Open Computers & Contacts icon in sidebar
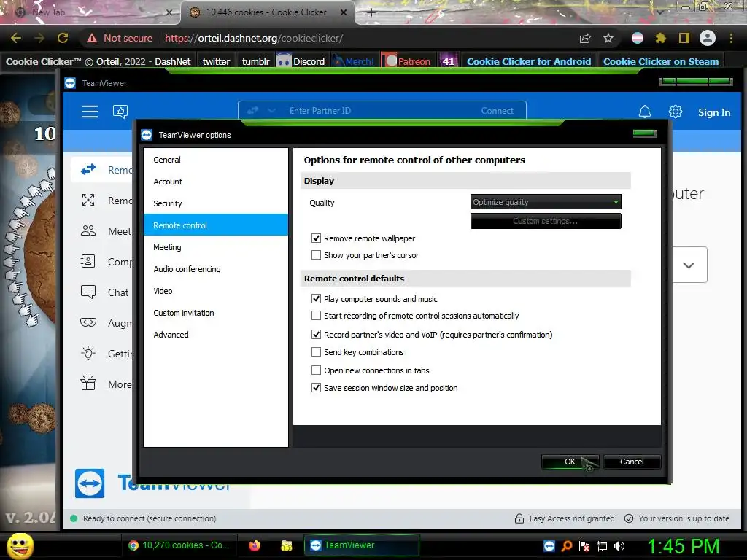Screen dimensions: 747x560 (x=88, y=262)
